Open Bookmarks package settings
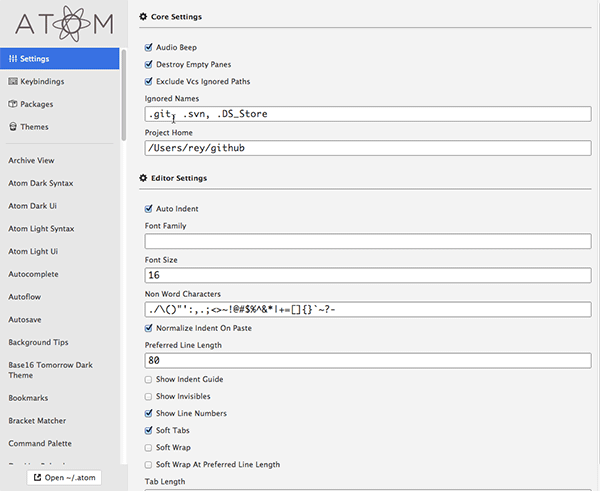This screenshot has width=600, height=491. (28, 398)
